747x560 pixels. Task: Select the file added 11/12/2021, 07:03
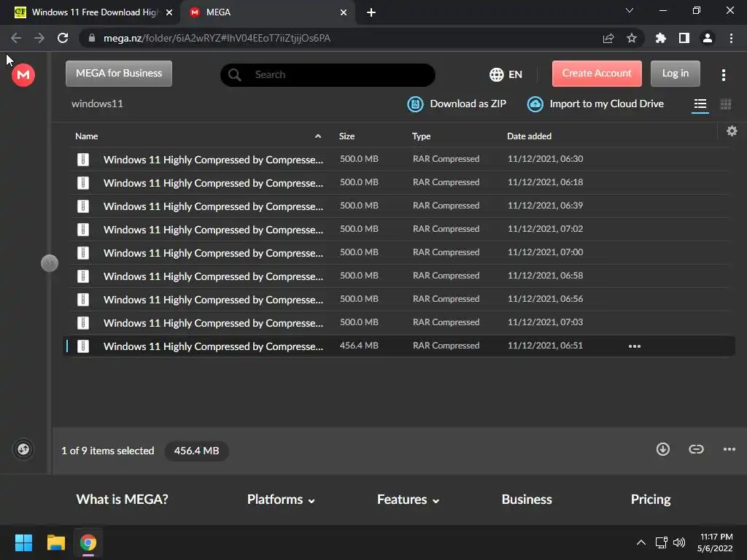click(x=399, y=323)
